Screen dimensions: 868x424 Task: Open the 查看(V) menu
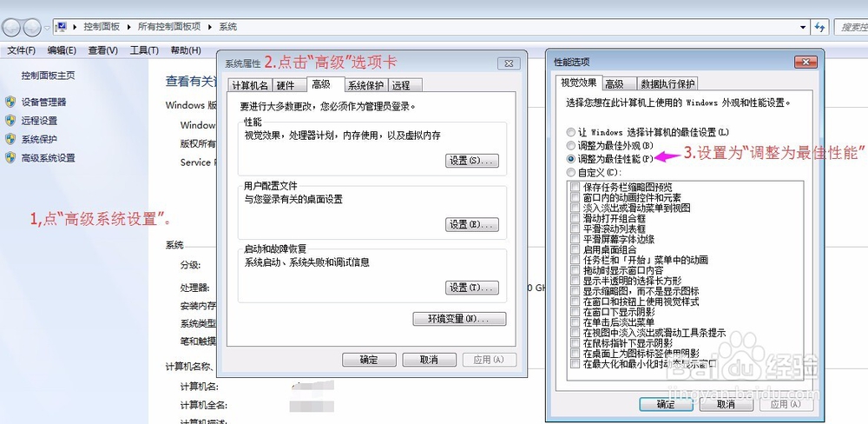[x=103, y=50]
